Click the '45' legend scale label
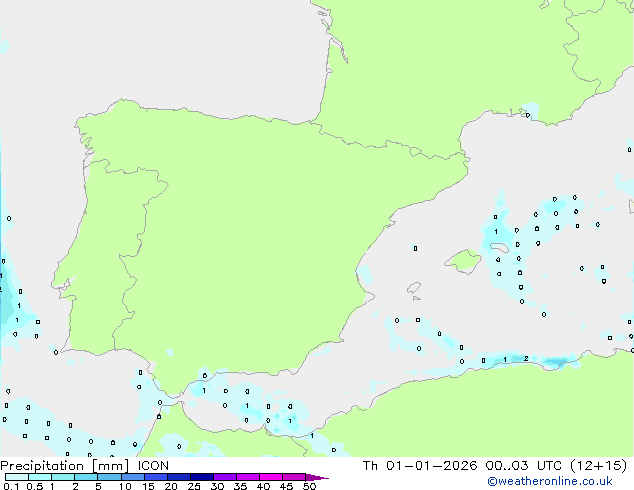This screenshot has width=634, height=490. (286, 486)
